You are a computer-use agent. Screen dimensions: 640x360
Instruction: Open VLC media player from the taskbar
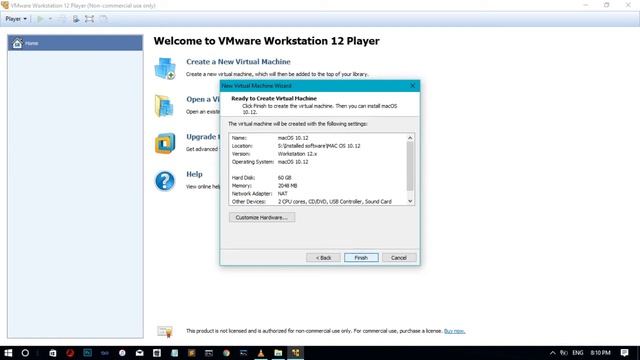[x=261, y=353]
